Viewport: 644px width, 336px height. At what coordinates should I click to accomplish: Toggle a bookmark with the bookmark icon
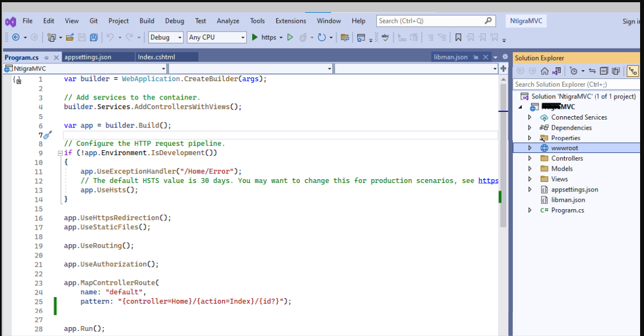(x=458, y=38)
